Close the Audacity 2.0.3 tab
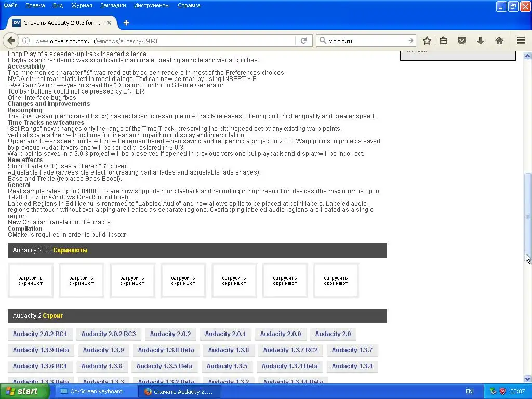532x399 pixels. point(109,23)
